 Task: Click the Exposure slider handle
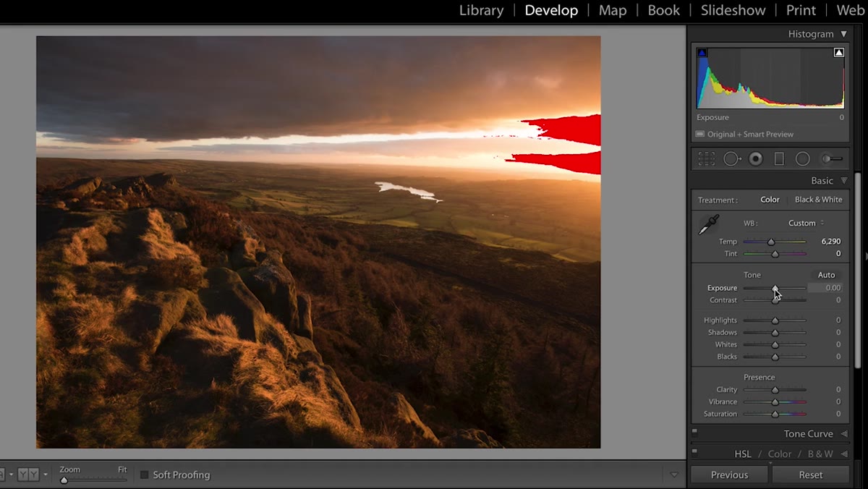pos(775,288)
